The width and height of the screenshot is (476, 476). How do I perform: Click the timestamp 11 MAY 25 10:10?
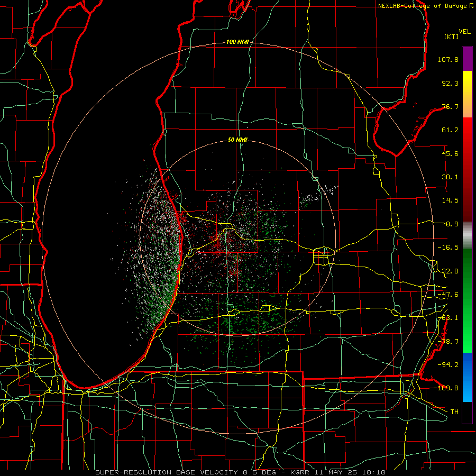pos(350,472)
